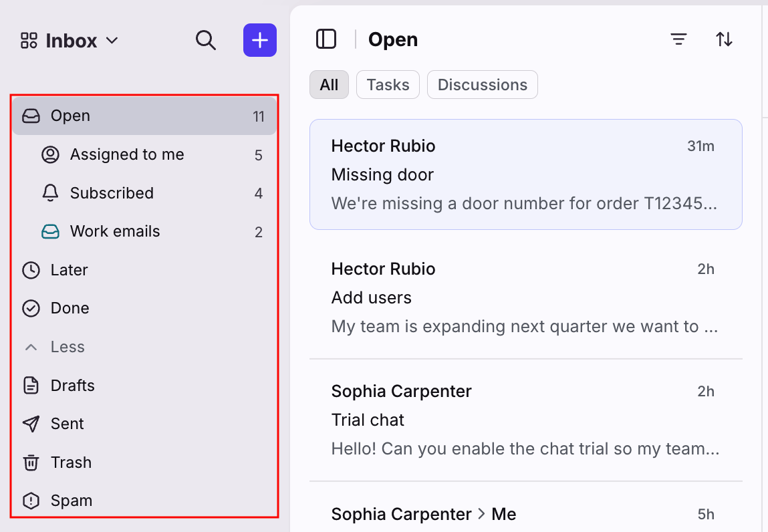Open the filter conversations icon
The height and width of the screenshot is (532, 768).
click(x=678, y=39)
